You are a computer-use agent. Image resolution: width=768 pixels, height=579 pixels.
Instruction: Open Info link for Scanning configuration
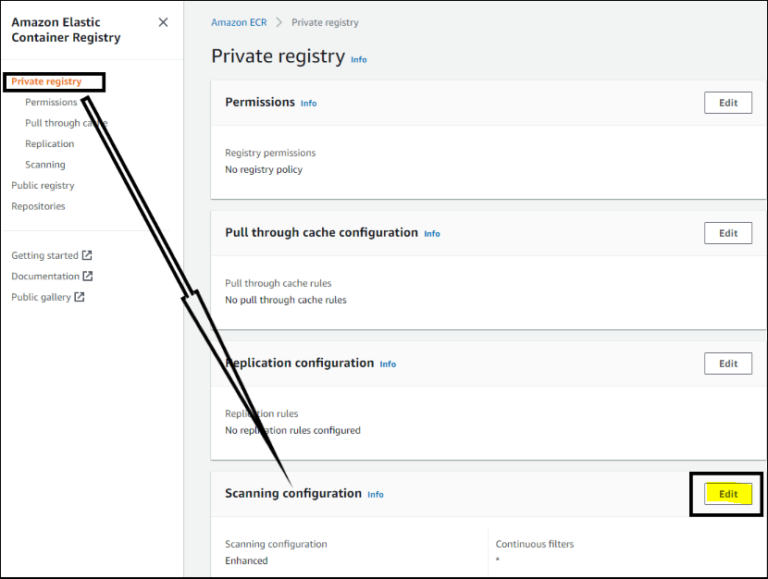click(x=376, y=495)
